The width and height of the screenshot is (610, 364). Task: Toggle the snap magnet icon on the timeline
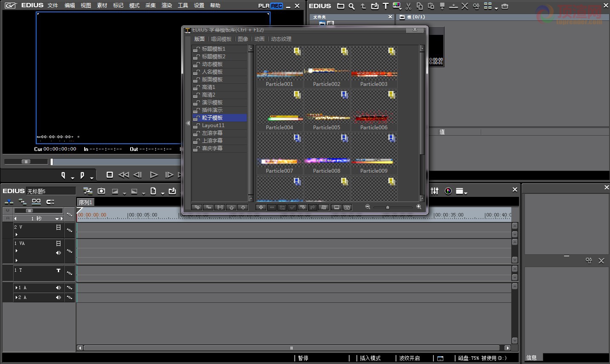50,202
